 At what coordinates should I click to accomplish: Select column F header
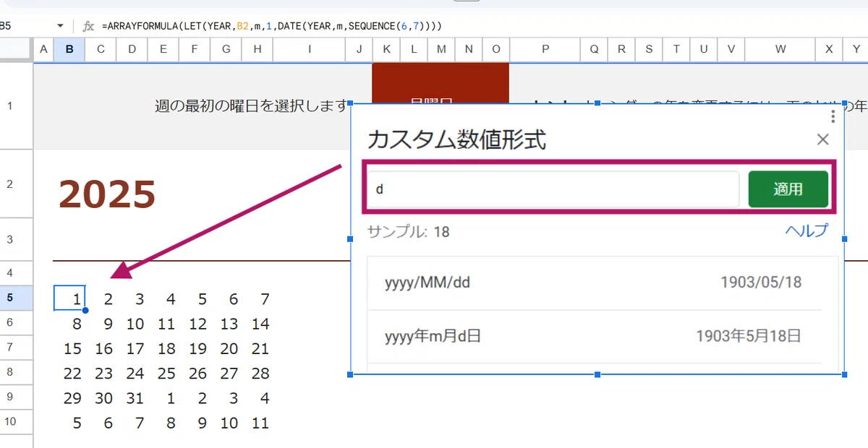(195, 49)
